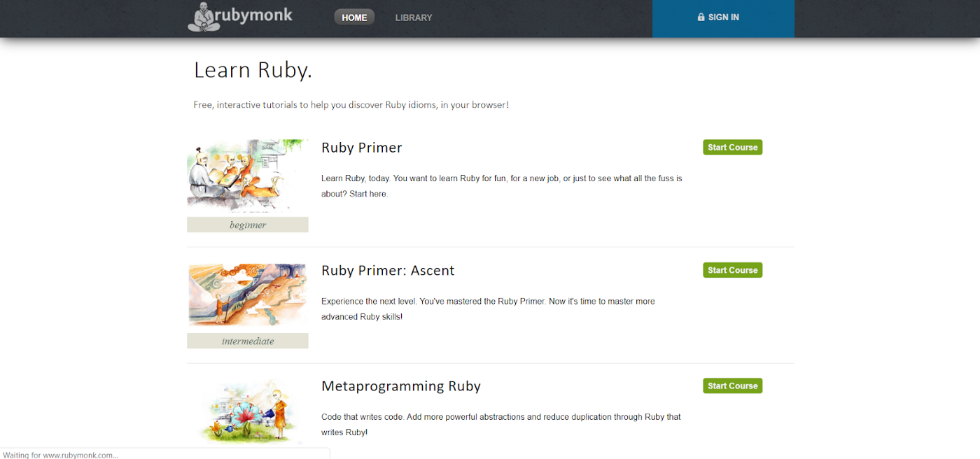Select the Ruby Primer: Ascent illustration
This screenshot has width=980, height=459.
tap(247, 295)
